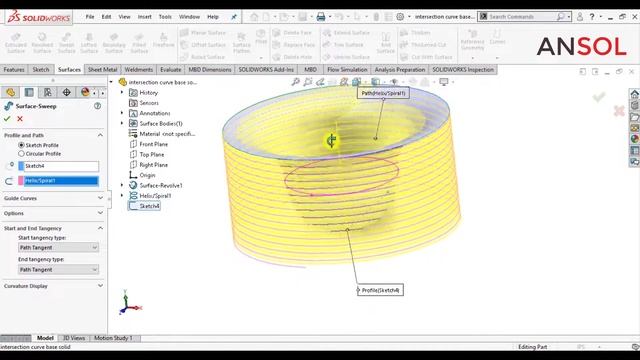This screenshot has height=360, width=640.
Task: Expand the History tree node
Action: click(122, 93)
